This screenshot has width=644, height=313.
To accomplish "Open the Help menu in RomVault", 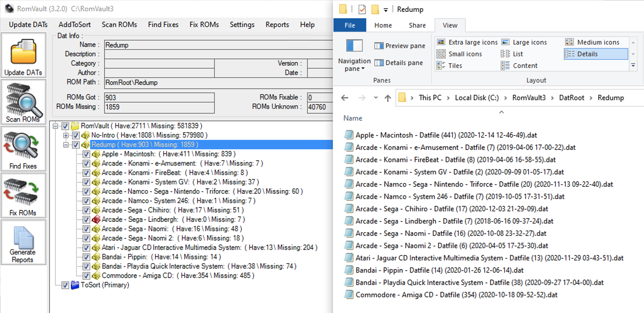I will (307, 25).
